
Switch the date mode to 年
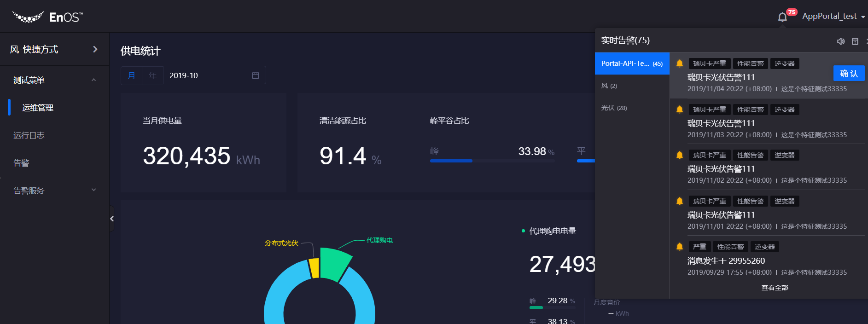pyautogui.click(x=153, y=75)
